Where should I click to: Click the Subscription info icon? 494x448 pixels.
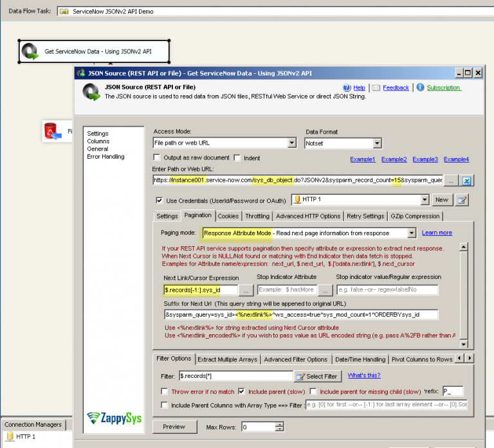420,88
